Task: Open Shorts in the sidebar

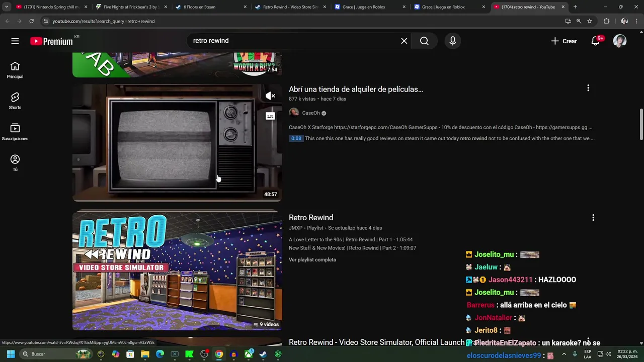Action: click(x=15, y=101)
